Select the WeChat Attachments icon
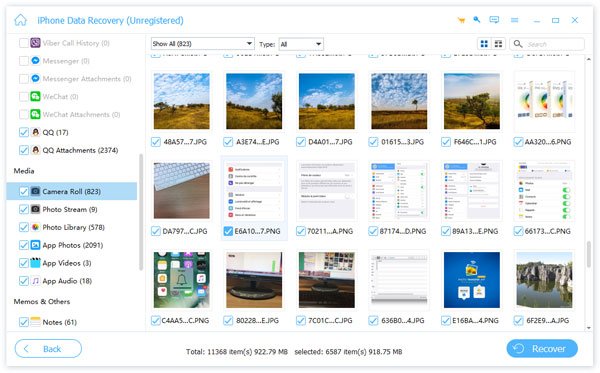 (x=35, y=114)
